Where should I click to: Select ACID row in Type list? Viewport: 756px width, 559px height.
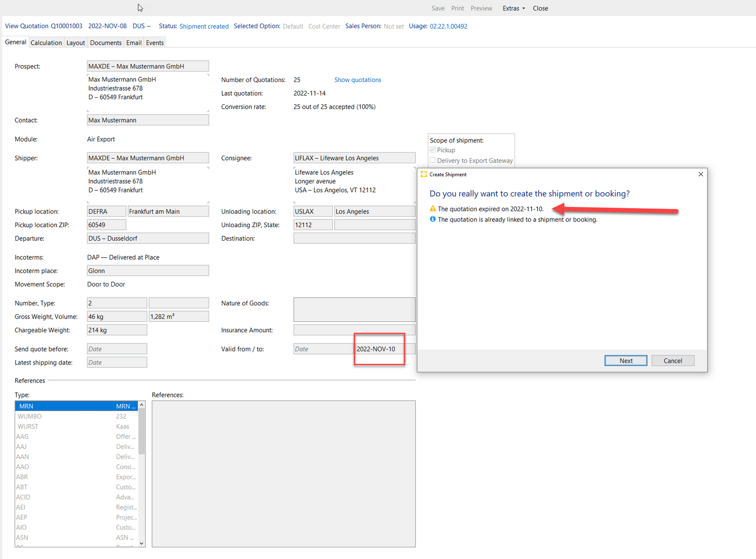(x=77, y=497)
